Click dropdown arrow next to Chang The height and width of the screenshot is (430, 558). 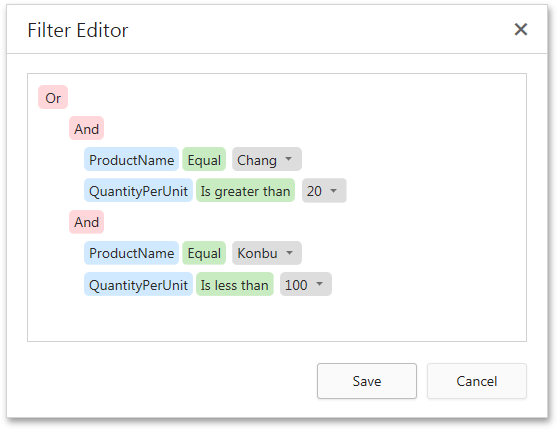pos(289,159)
